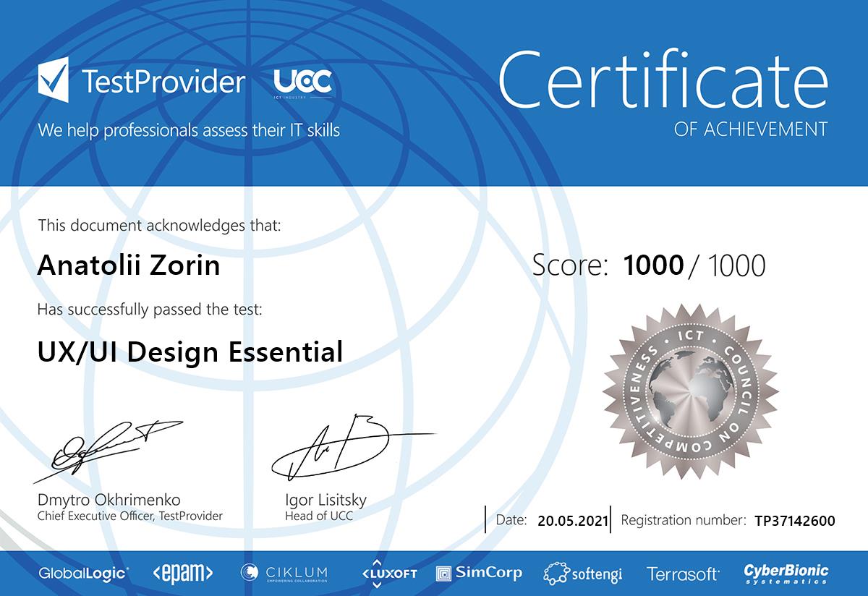Click the score value 1000

coord(653,265)
